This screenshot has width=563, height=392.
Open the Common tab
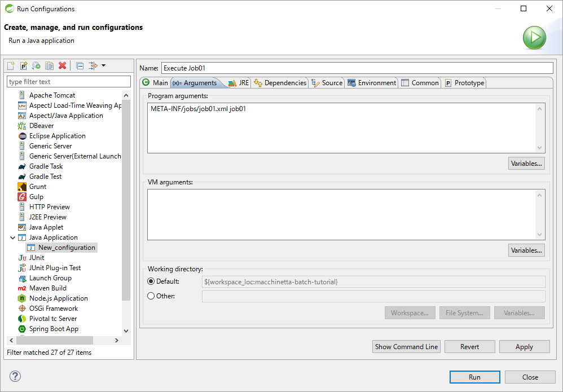click(420, 82)
